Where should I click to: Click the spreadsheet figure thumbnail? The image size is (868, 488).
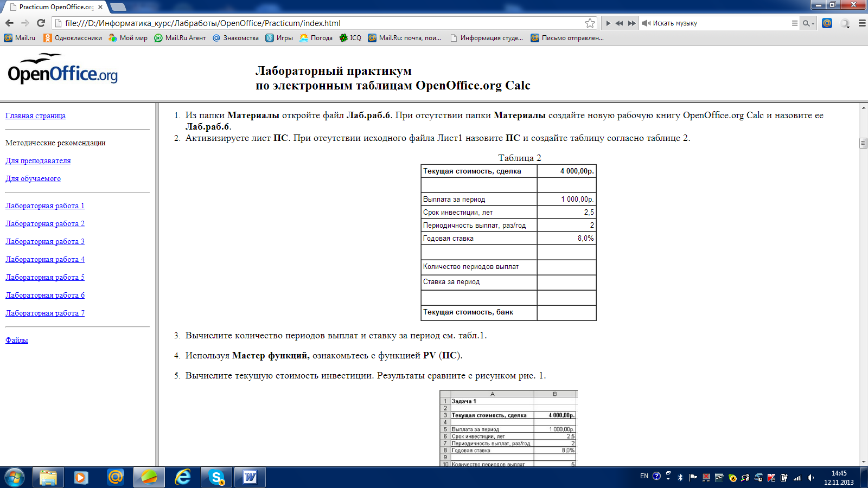pos(508,428)
